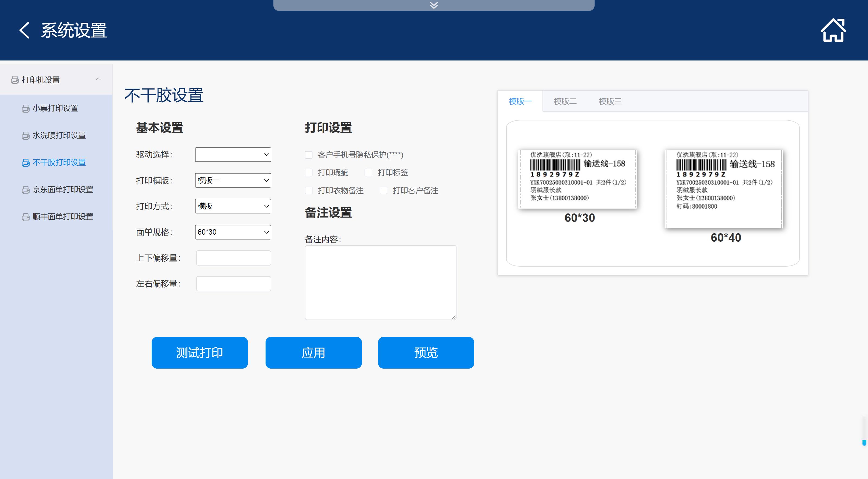Collapse the 打印机设置 sidebar section
Screen dimensions: 868x479
pos(98,79)
